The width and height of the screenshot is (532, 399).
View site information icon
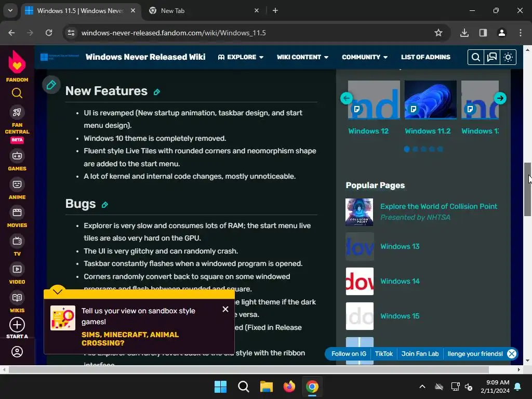71,33
